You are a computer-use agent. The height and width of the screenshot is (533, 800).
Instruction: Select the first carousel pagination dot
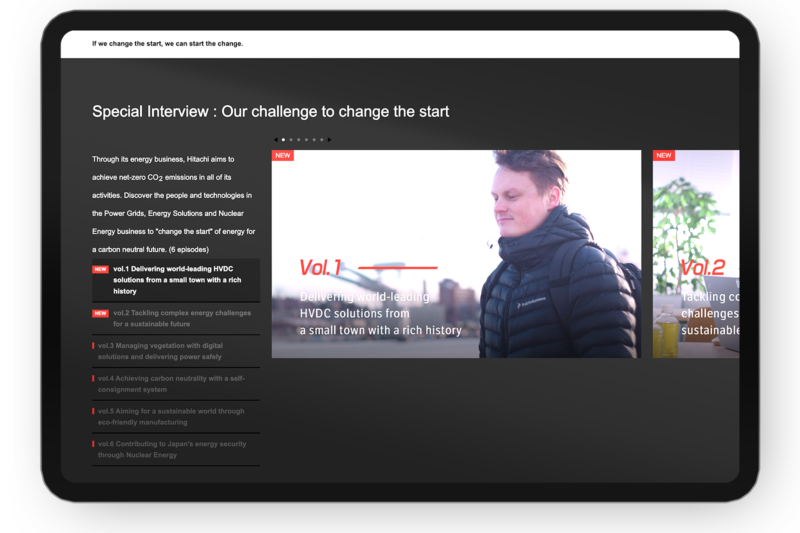pyautogui.click(x=284, y=140)
